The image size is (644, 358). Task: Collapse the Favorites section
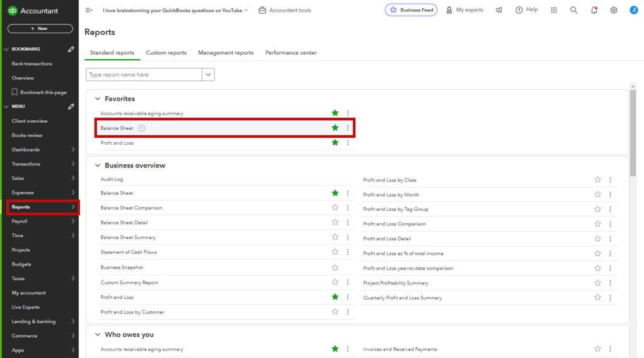[97, 99]
